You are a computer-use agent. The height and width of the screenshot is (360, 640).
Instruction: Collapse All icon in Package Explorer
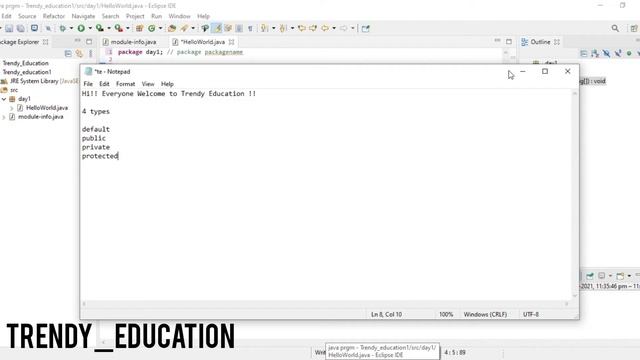[x=68, y=53]
